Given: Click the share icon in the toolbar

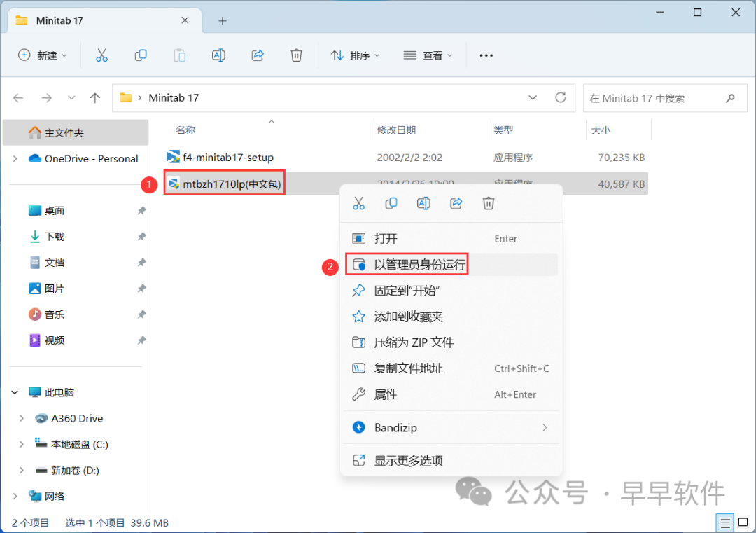Looking at the screenshot, I should point(257,55).
